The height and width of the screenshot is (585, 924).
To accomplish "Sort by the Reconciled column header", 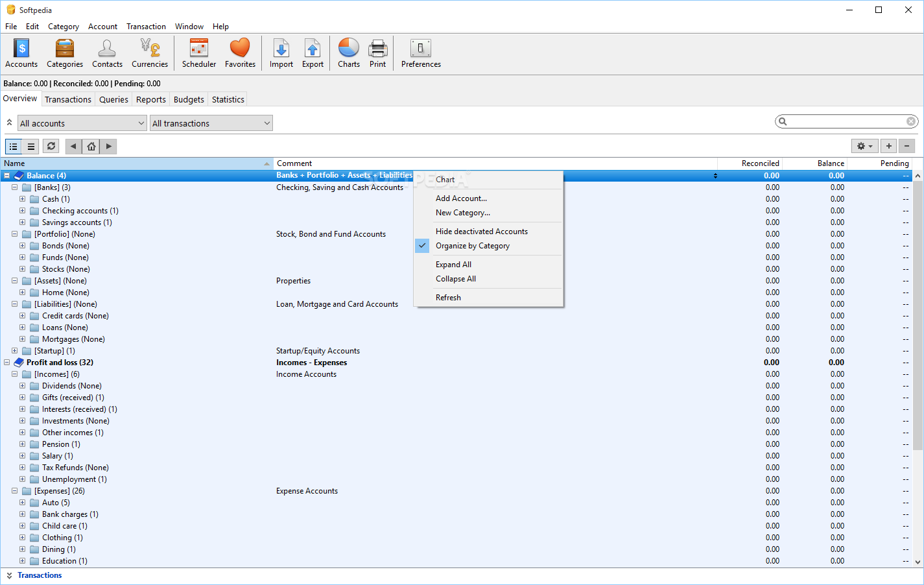I will tap(750, 163).
